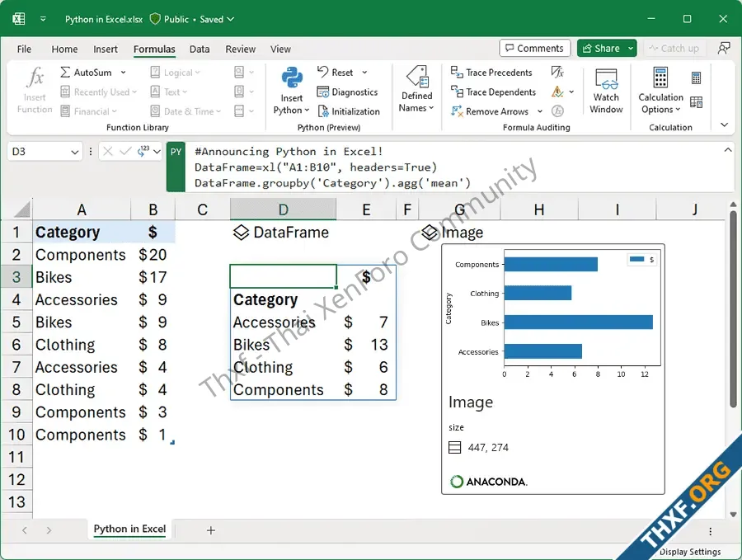Select column D header
The image size is (742, 560).
(283, 209)
